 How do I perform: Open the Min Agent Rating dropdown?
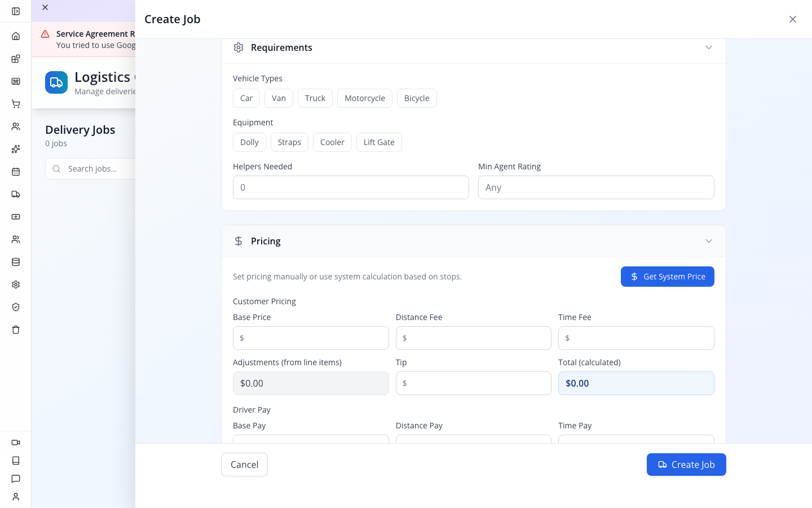(x=596, y=187)
